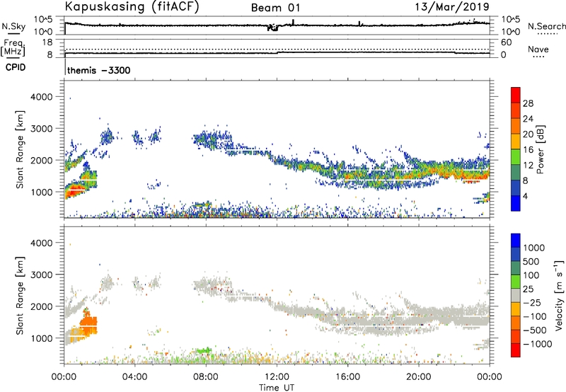Click the '100' label on Velocity color bar
Screen dimensions: 566x392
tap(531, 275)
